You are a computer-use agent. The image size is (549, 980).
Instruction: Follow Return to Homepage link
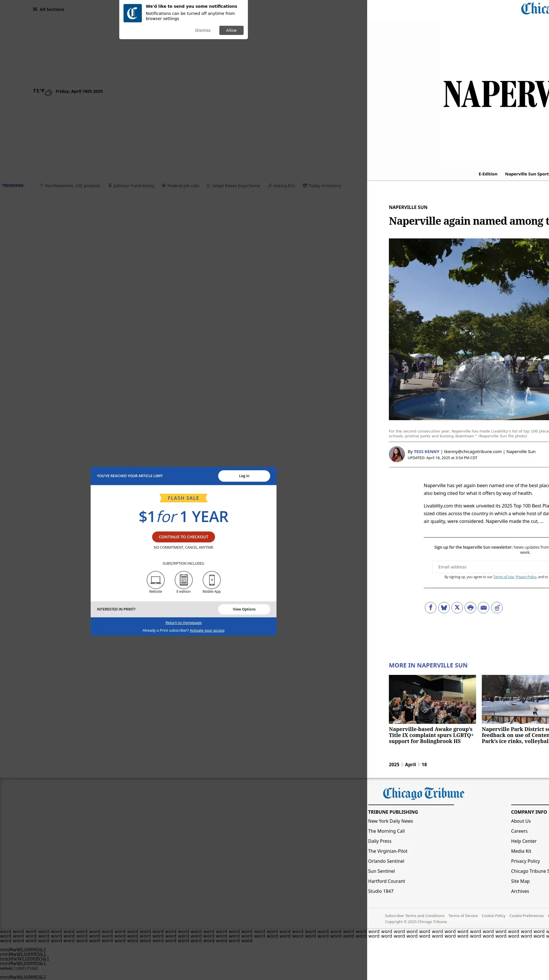(184, 623)
